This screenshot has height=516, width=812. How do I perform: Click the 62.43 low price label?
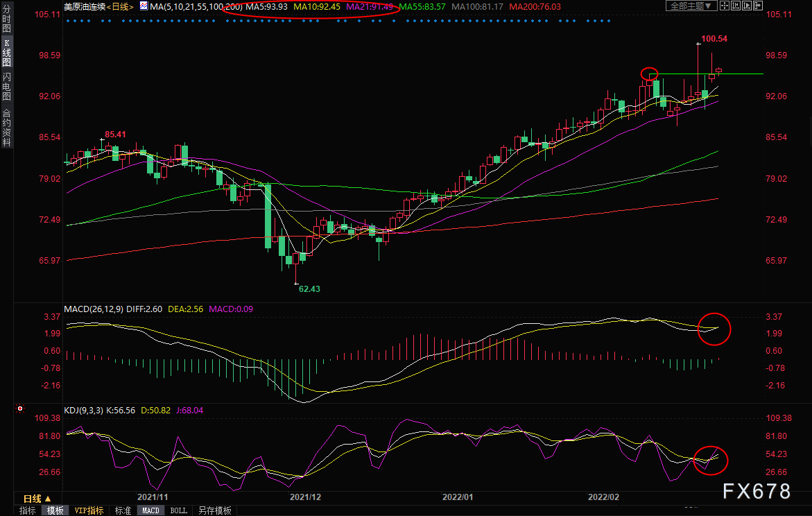tap(310, 289)
